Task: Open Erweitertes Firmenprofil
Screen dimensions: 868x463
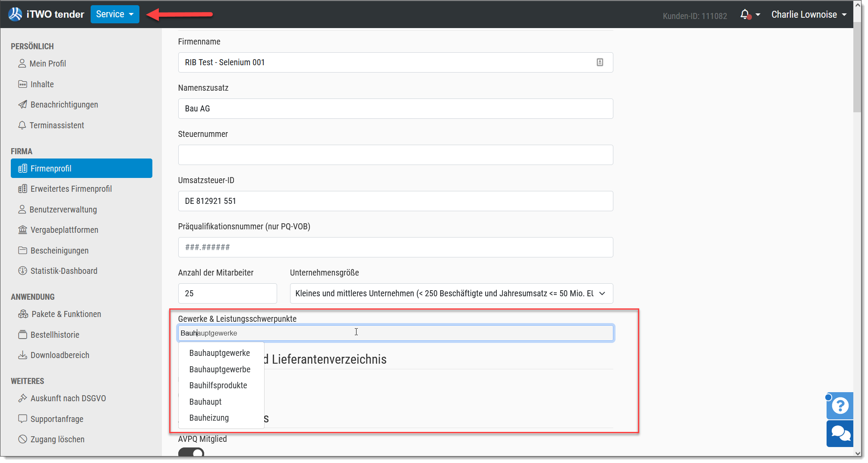Action: (x=65, y=189)
